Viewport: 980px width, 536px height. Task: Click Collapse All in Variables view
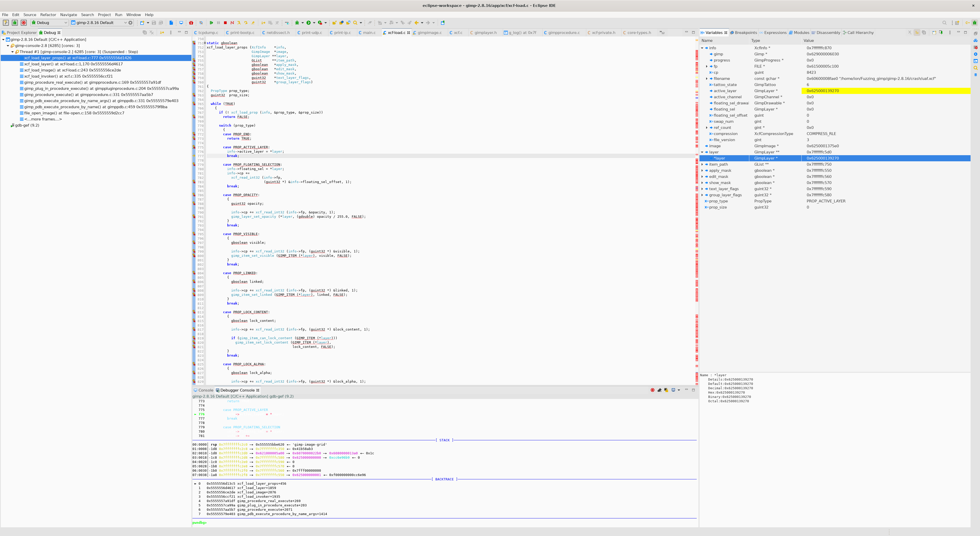924,33
